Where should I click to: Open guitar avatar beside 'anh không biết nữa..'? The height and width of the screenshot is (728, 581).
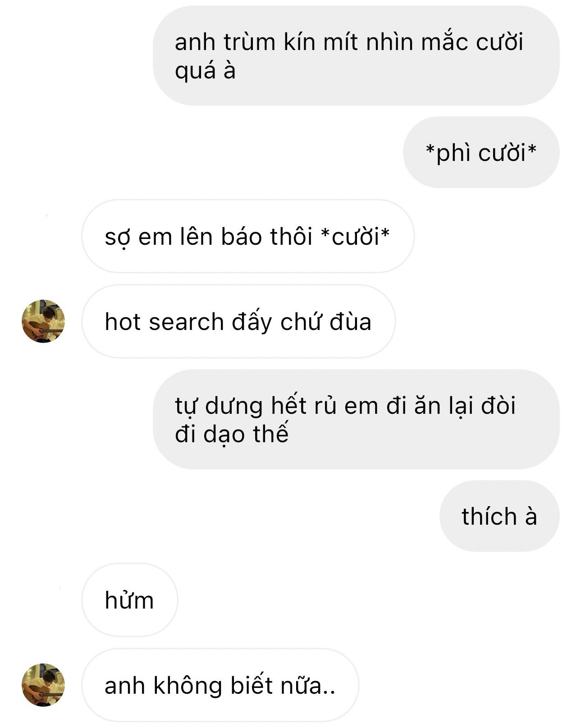point(43,685)
